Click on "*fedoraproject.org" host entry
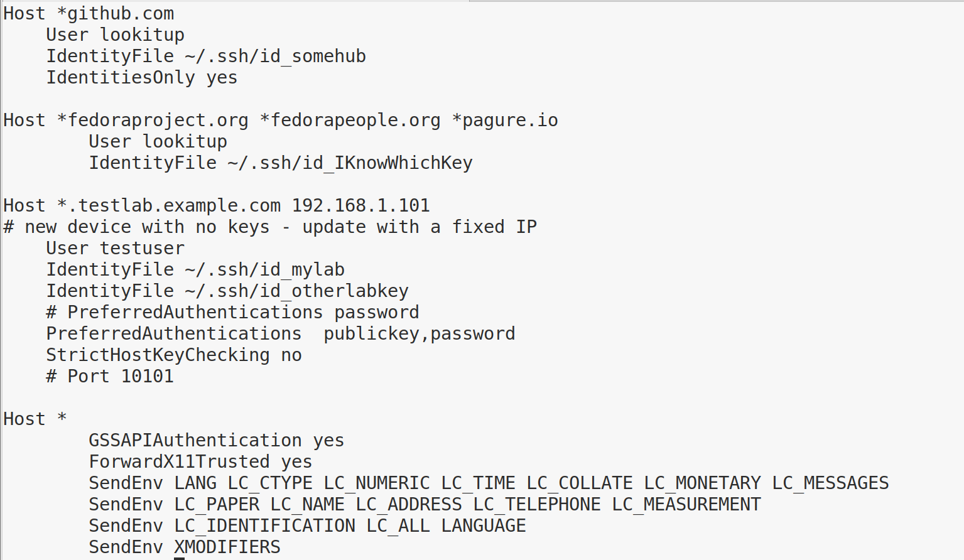Viewport: 964px width, 560px height. click(153, 121)
